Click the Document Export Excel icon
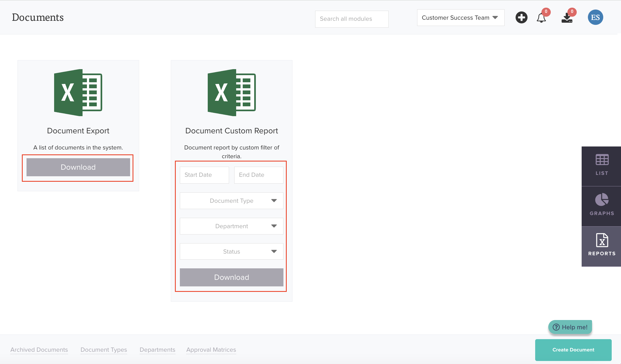 pos(78,92)
